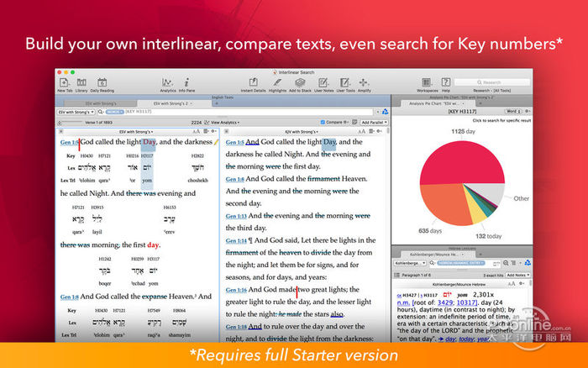Open the Add Parallel dropdown

point(374,123)
